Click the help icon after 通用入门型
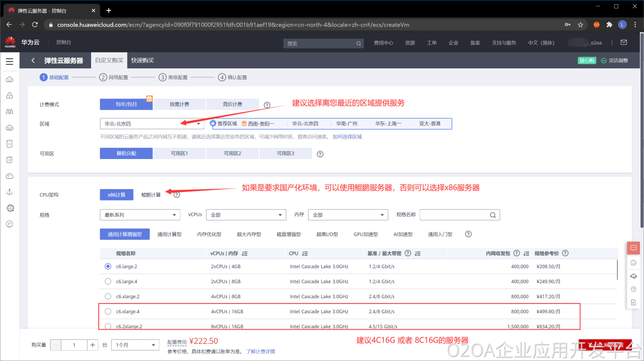This screenshot has width=644, height=361. tap(468, 234)
